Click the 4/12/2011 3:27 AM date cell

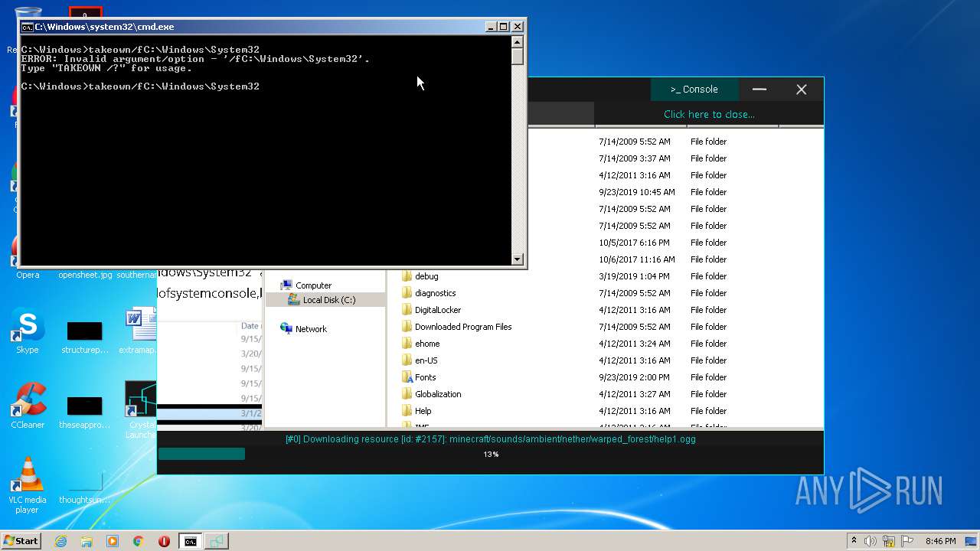point(634,394)
